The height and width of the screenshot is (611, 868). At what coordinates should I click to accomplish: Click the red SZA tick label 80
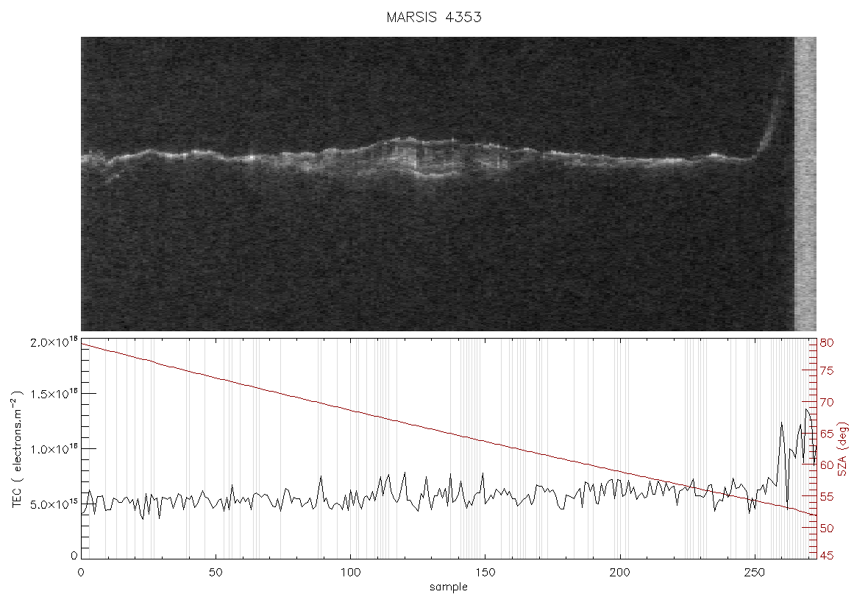[x=826, y=343]
